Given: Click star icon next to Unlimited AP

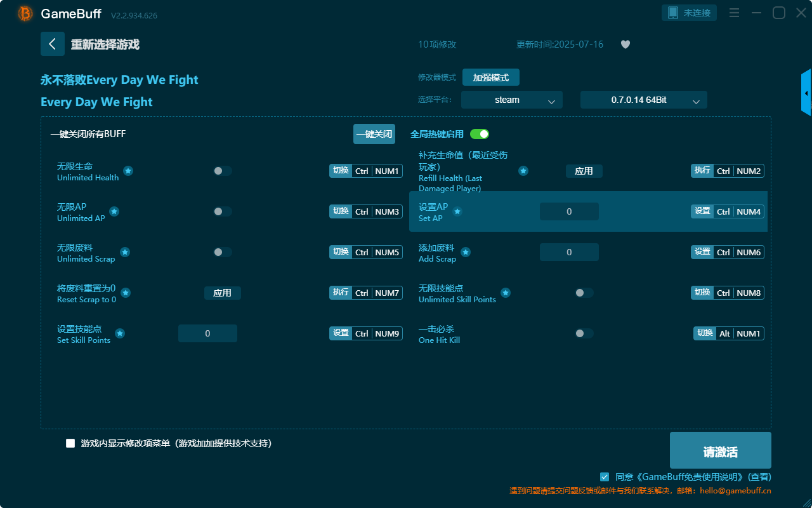Looking at the screenshot, I should [x=114, y=211].
